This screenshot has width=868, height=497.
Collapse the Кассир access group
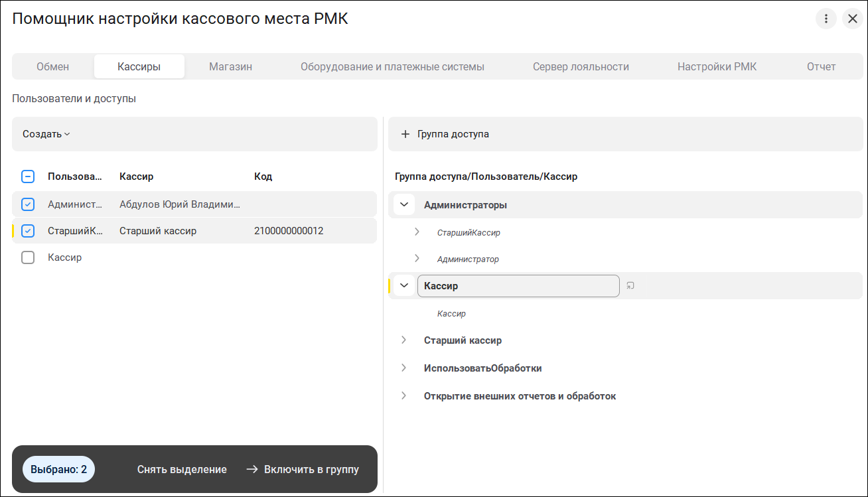pyautogui.click(x=404, y=286)
